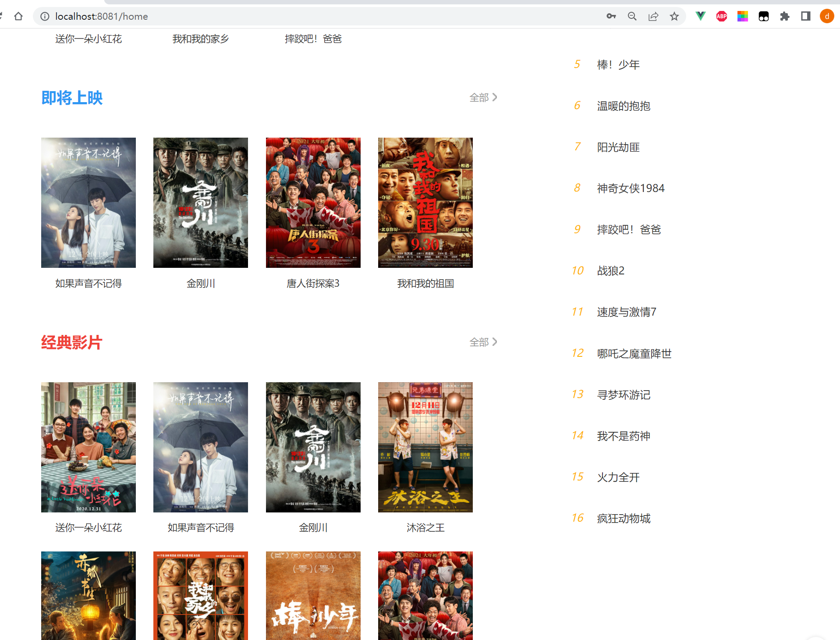This screenshot has width=840, height=640.
Task: Share this page icon
Action: pyautogui.click(x=653, y=16)
